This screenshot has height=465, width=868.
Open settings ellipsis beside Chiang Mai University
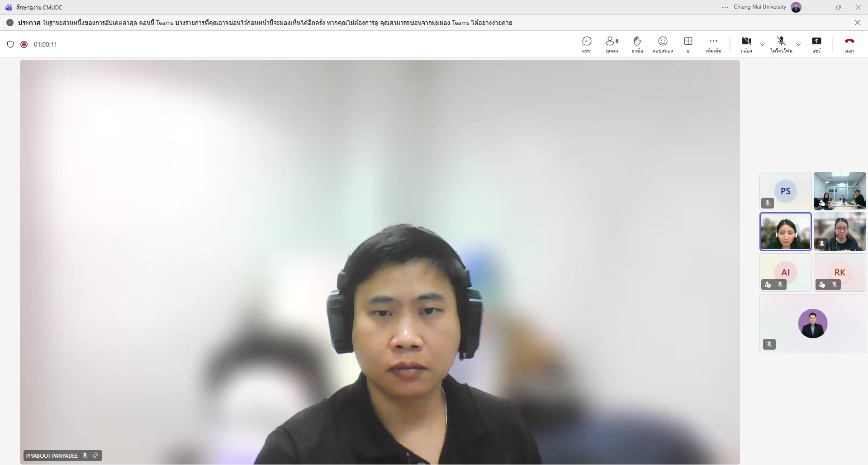pyautogui.click(x=725, y=7)
